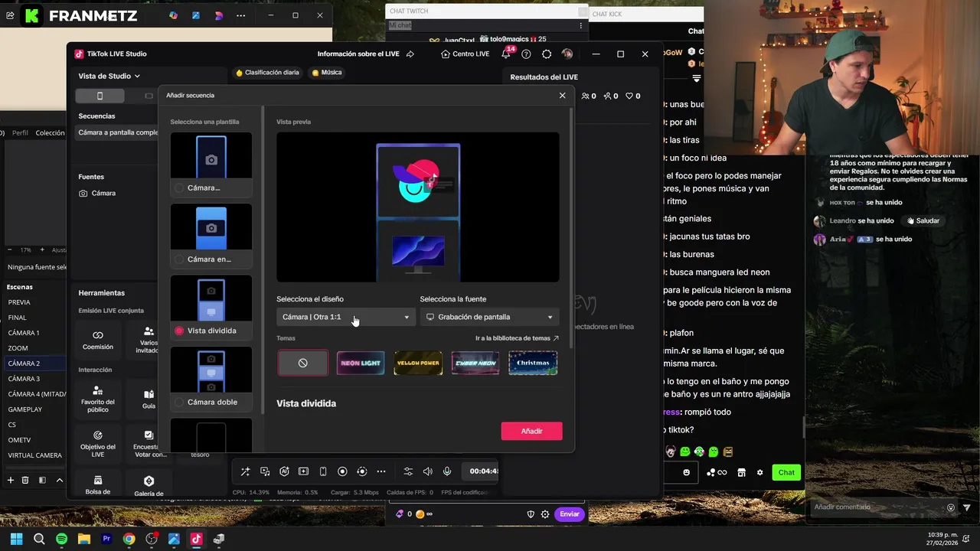Open Objetivo del LIVE tool
The image size is (980, 551).
point(98,444)
